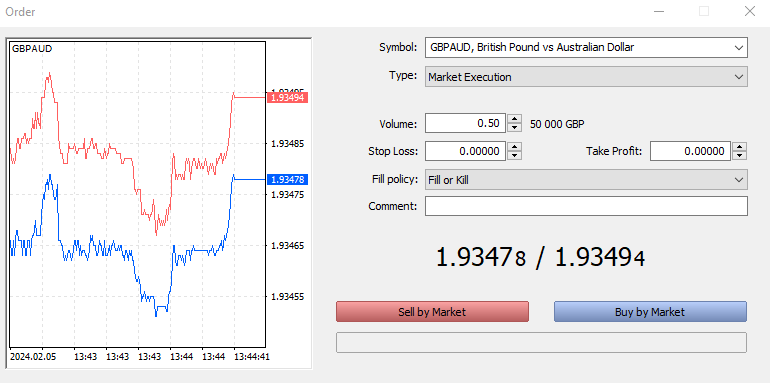
Task: Lower Stop Loss using down spinner arrow
Action: (x=514, y=155)
